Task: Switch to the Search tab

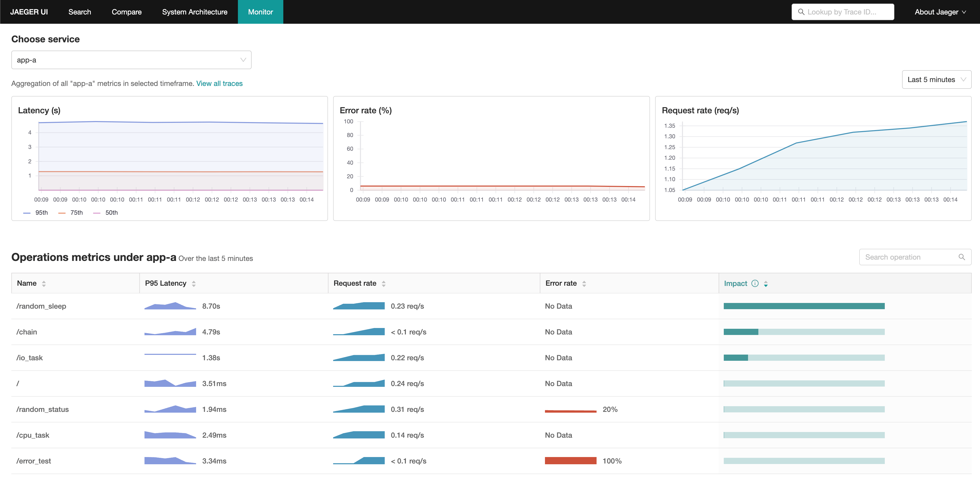Action: [x=79, y=12]
